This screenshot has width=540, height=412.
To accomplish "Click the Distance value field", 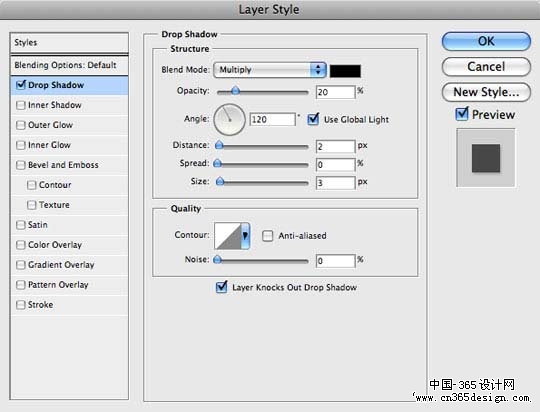I will tap(335, 146).
